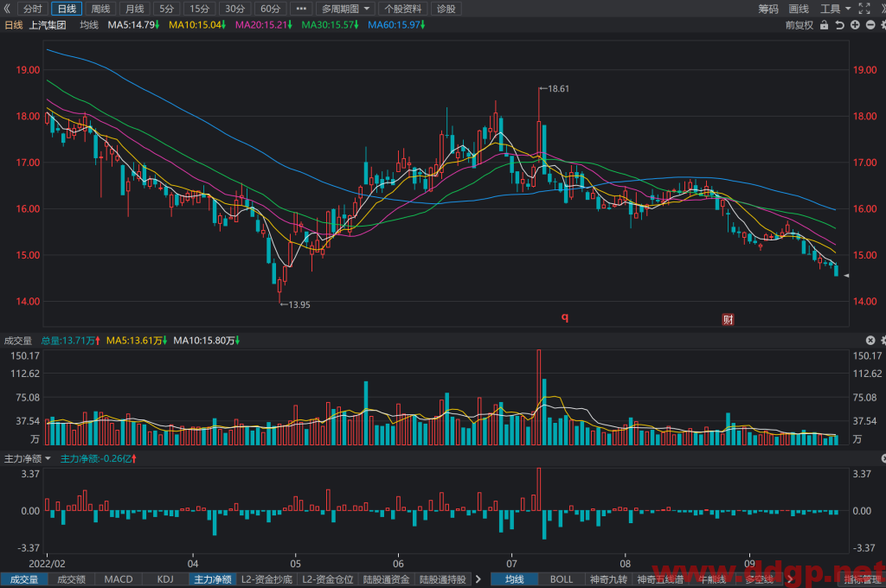Click MA60:15.97 blue moving average label

396,25
